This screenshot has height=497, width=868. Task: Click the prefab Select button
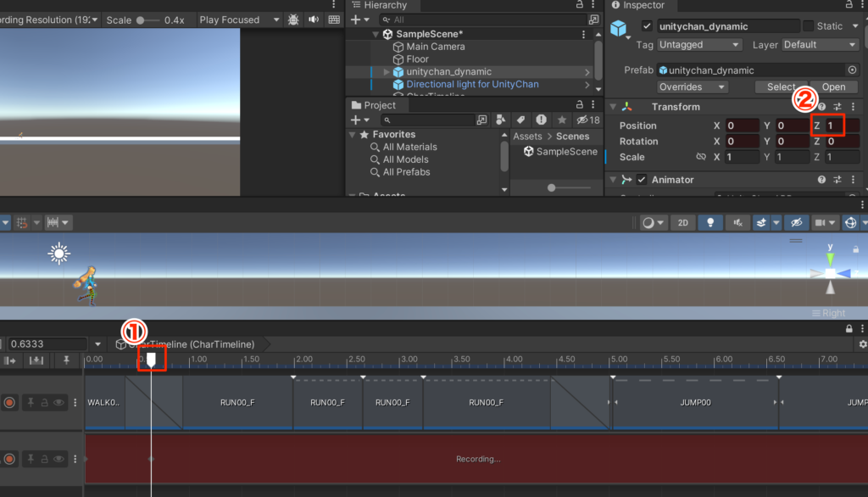(781, 87)
